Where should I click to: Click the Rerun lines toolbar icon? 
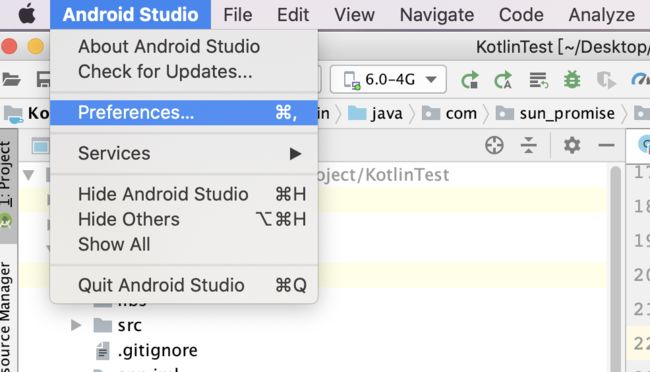538,80
